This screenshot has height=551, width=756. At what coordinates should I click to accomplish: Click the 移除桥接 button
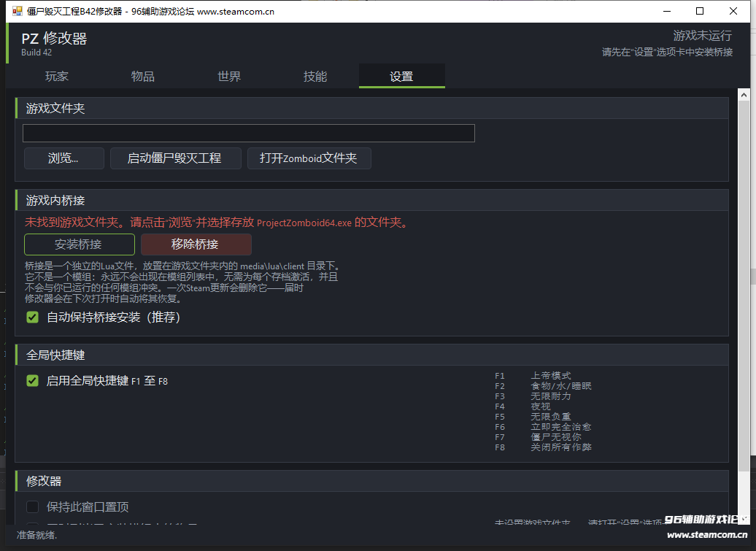tap(196, 244)
